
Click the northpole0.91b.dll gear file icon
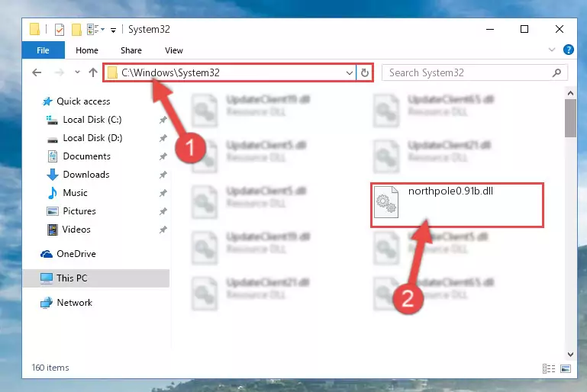pos(386,202)
